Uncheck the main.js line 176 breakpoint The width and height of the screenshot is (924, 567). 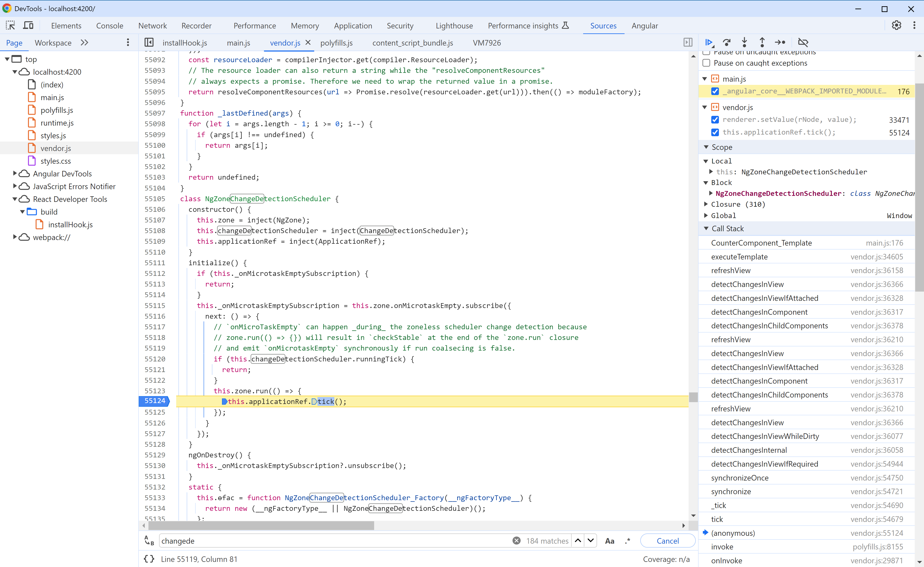click(x=715, y=91)
